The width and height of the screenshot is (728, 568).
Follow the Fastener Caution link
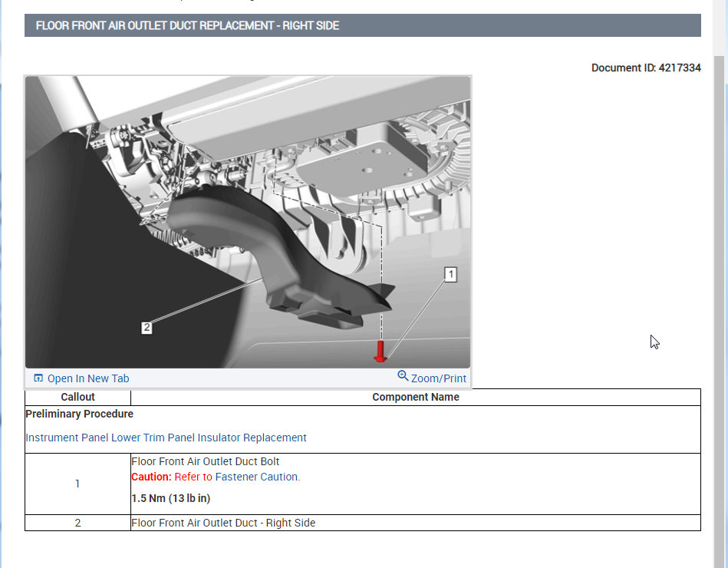(257, 477)
